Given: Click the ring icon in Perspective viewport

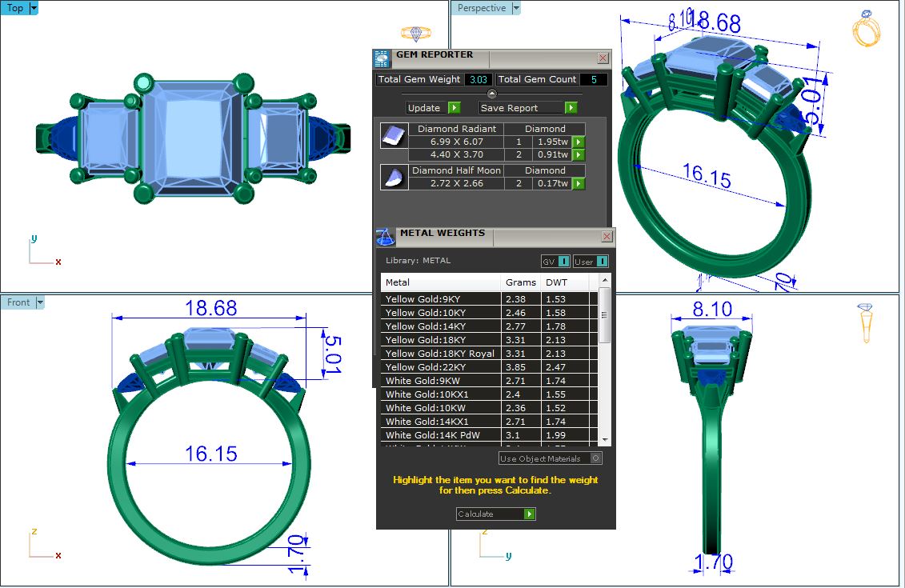Looking at the screenshot, I should (x=867, y=29).
